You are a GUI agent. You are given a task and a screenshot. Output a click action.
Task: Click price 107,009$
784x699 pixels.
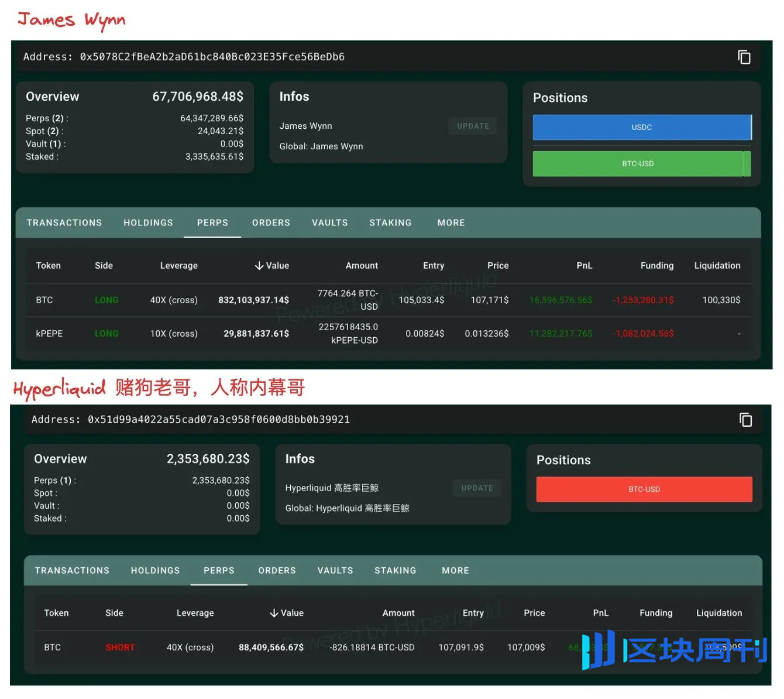(x=526, y=647)
